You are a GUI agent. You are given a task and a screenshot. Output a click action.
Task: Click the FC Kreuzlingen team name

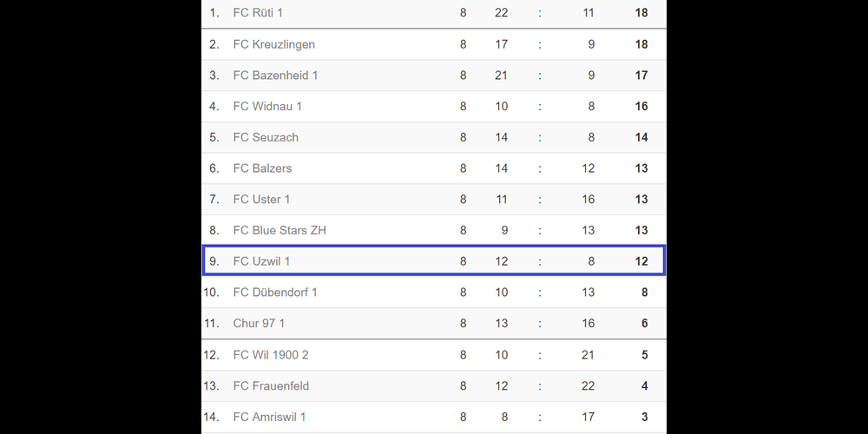273,44
